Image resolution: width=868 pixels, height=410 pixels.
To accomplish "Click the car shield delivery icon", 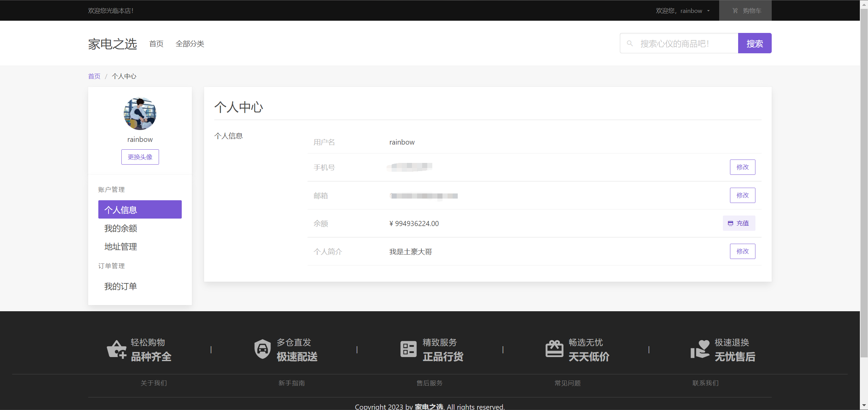I will click(262, 349).
